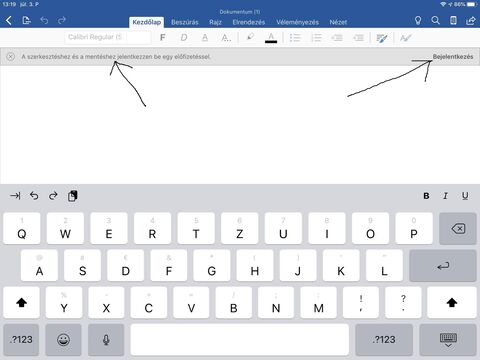Image resolution: width=480 pixels, height=360 pixels.
Task: Tap the question mark key
Action: click(x=403, y=303)
